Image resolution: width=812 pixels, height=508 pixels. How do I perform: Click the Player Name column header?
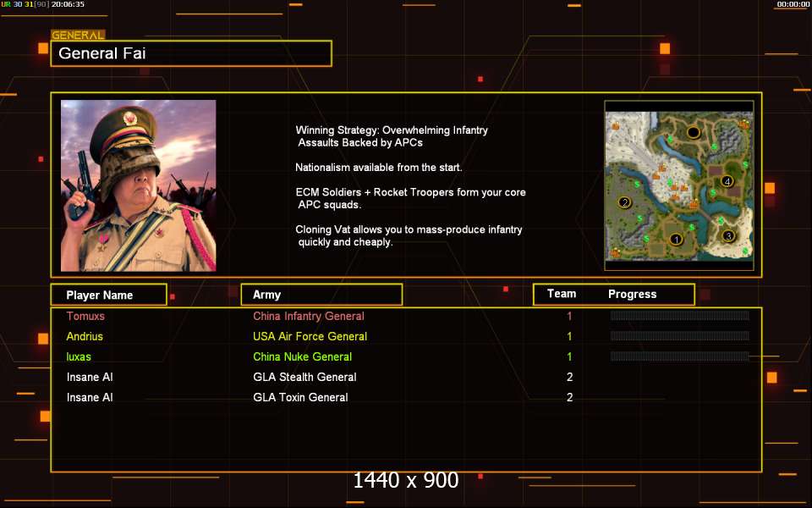pyautogui.click(x=109, y=295)
